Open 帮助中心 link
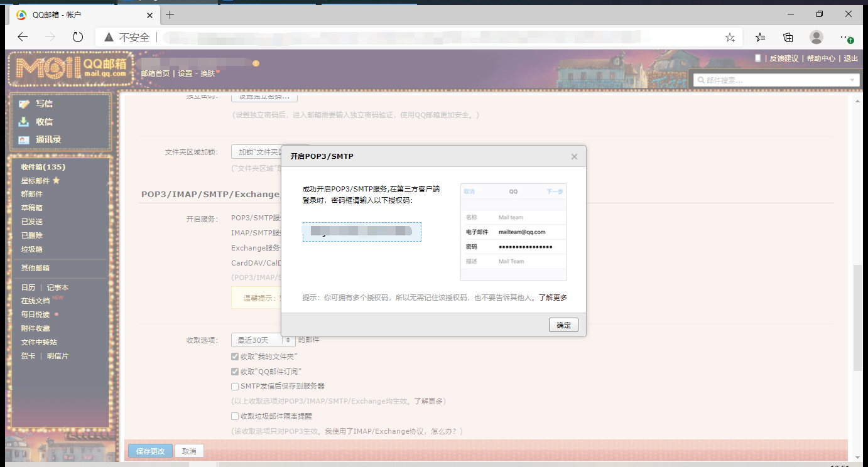868x467 pixels. coord(821,58)
